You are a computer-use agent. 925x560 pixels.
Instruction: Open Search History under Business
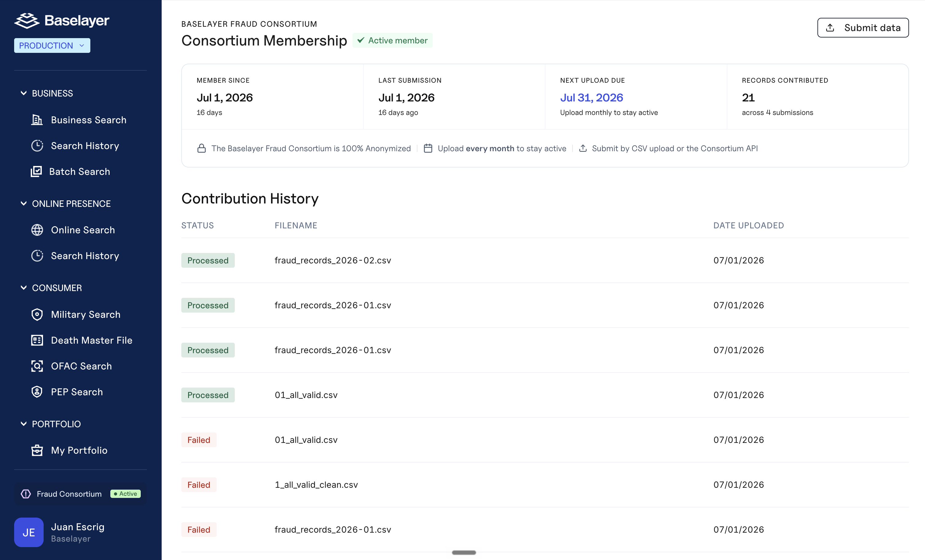[85, 146]
